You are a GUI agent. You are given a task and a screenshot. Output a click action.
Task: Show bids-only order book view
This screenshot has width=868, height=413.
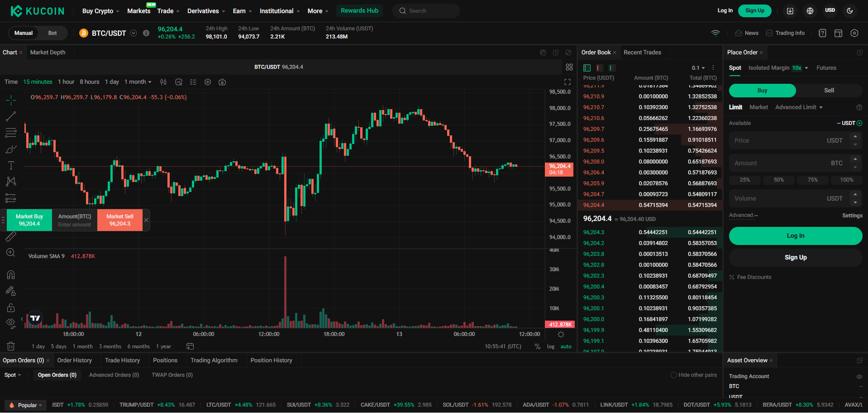tap(612, 68)
